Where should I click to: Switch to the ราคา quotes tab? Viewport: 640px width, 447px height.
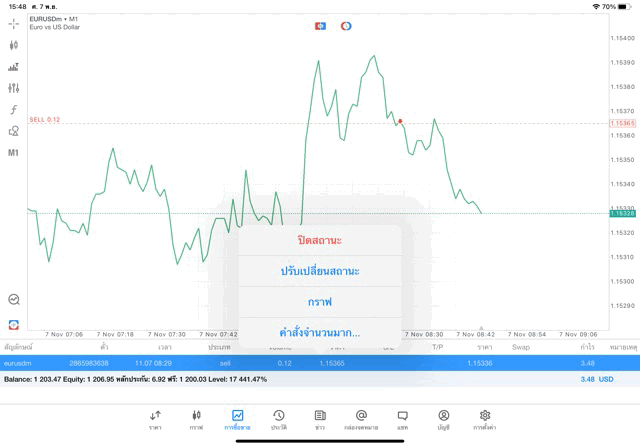point(155,419)
